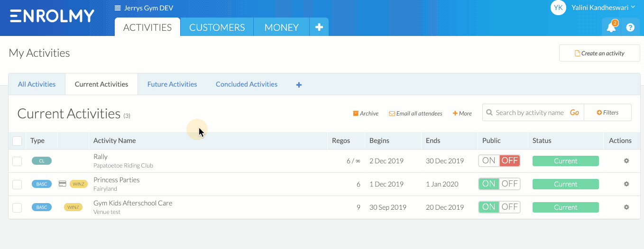This screenshot has height=249, width=644.
Task: Tick the checkbox for Gym Kids Afterschool Care
Action: pos(17,207)
